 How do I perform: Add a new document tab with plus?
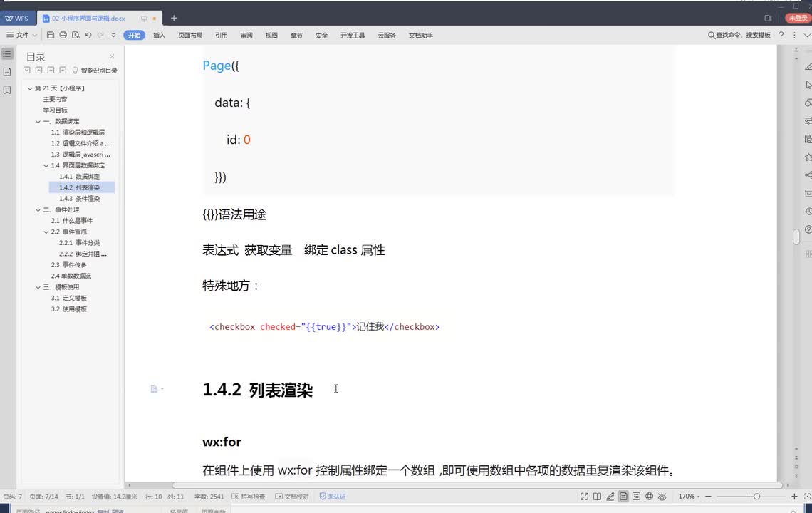174,18
